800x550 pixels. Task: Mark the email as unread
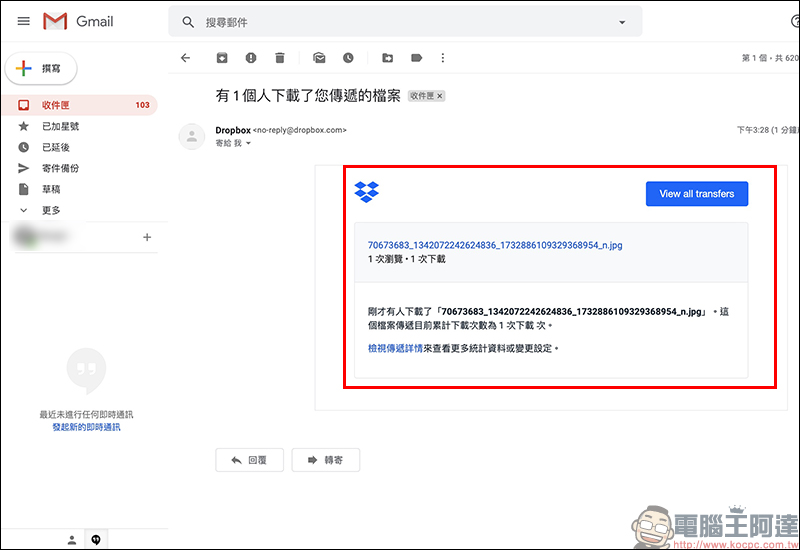[319, 58]
